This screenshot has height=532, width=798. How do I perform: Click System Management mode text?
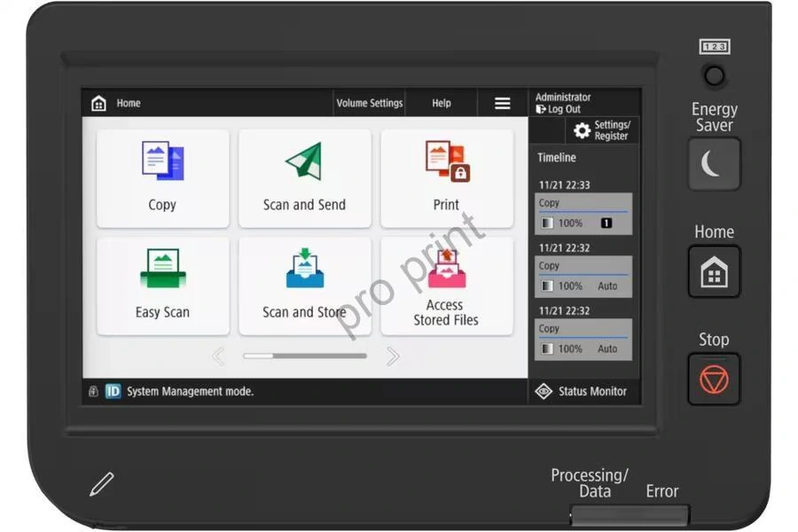(x=190, y=392)
